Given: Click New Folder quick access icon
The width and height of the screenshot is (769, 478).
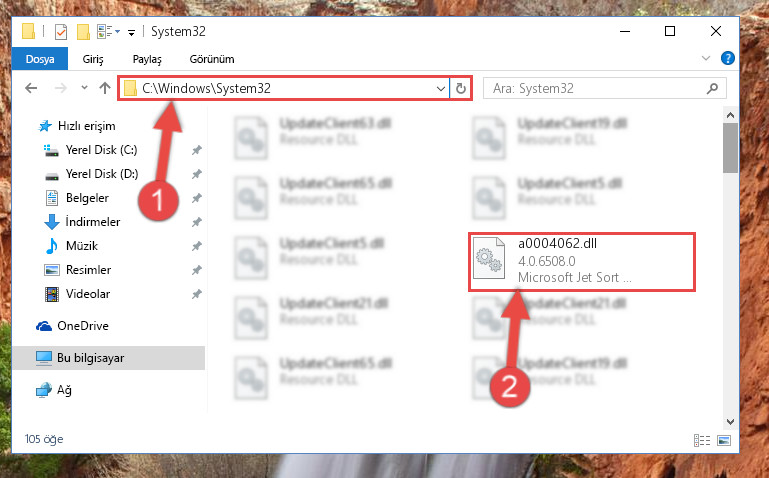Looking at the screenshot, I should [x=83, y=32].
